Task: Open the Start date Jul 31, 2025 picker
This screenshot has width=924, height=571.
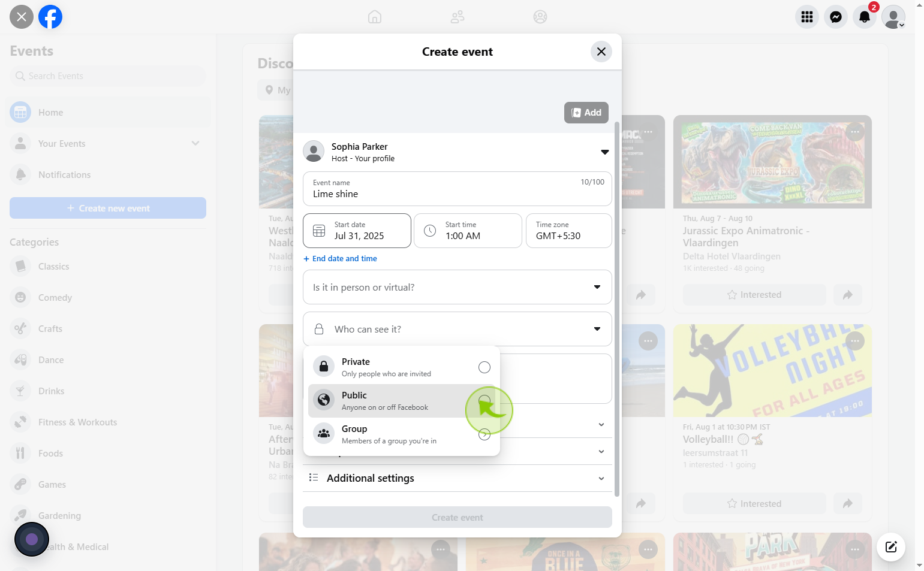Action: (357, 231)
